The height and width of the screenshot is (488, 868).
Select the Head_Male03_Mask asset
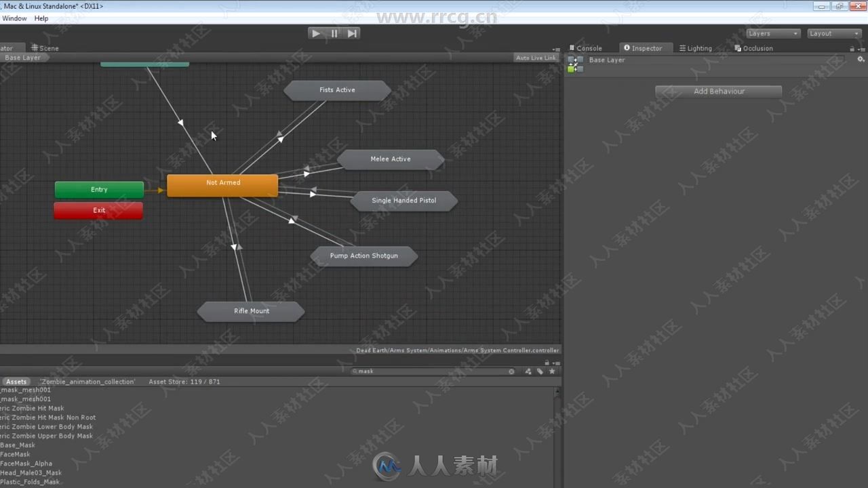(31, 473)
